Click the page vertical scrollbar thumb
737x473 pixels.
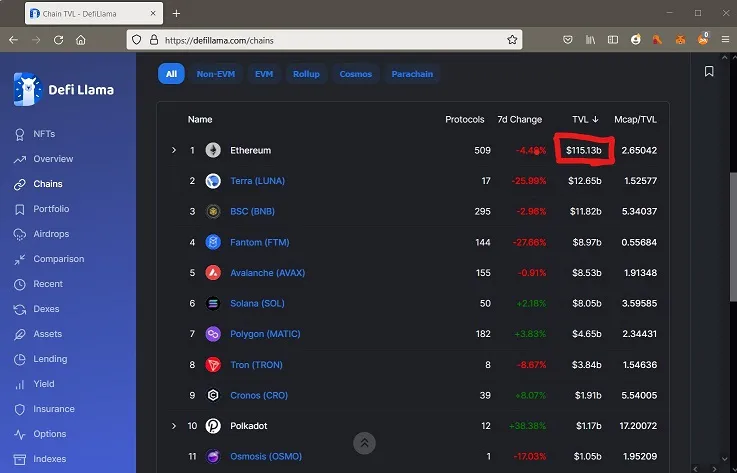coord(733,237)
